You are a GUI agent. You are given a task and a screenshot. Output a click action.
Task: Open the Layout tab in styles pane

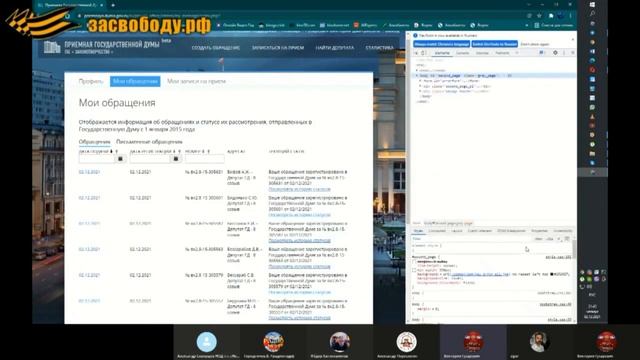tap(457, 231)
